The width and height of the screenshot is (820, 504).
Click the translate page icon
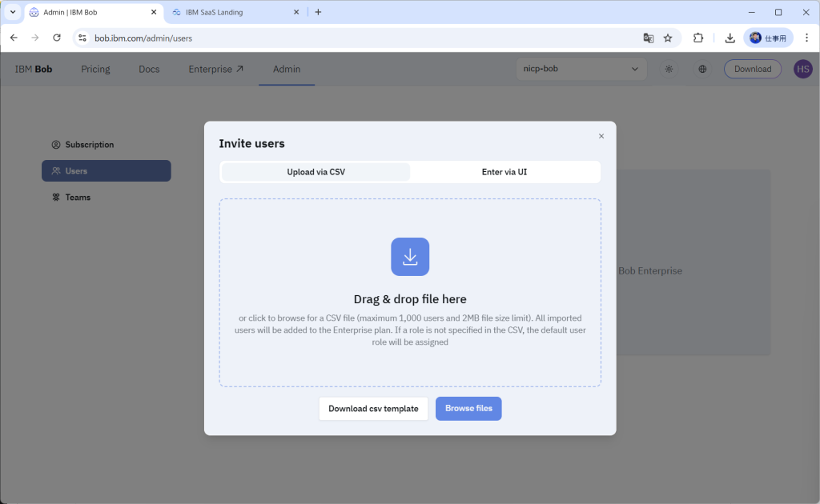[x=649, y=38]
